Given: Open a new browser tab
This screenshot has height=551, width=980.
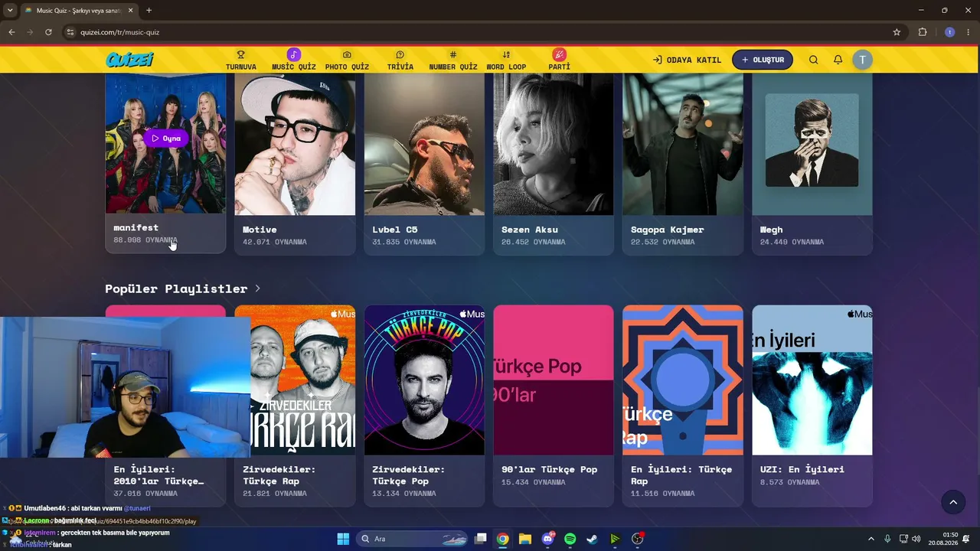Looking at the screenshot, I should click(149, 10).
